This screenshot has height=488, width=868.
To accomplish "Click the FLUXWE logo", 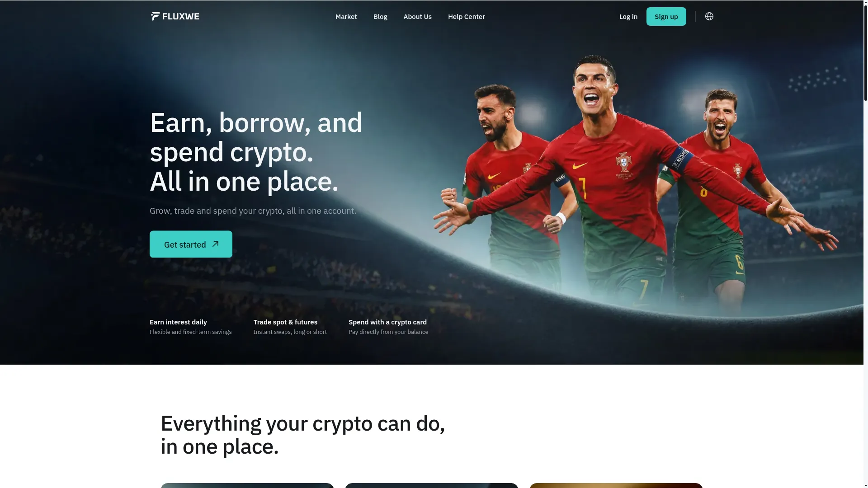I will coord(175,16).
